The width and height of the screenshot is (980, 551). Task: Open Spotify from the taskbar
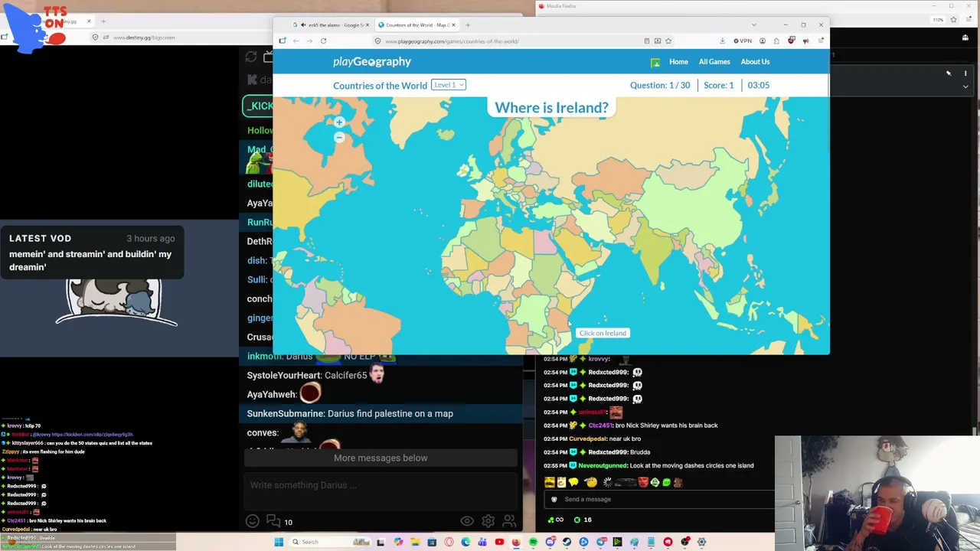tap(533, 542)
